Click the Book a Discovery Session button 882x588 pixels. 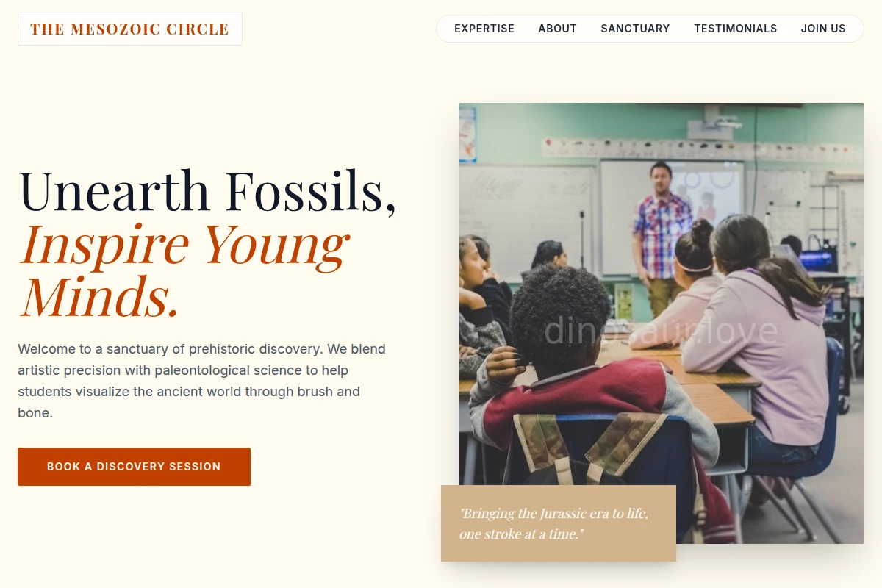point(134,467)
